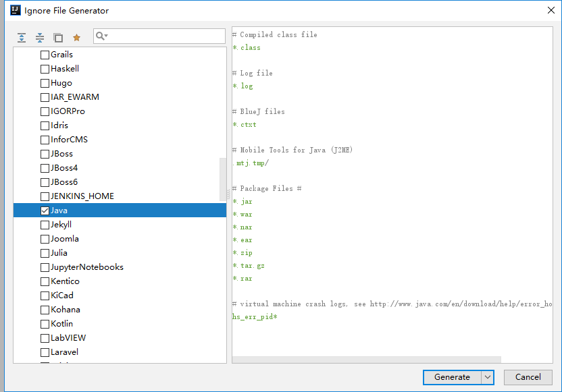Click the IntelliJ logo in title bar
This screenshot has height=392, width=562.
(x=16, y=10)
